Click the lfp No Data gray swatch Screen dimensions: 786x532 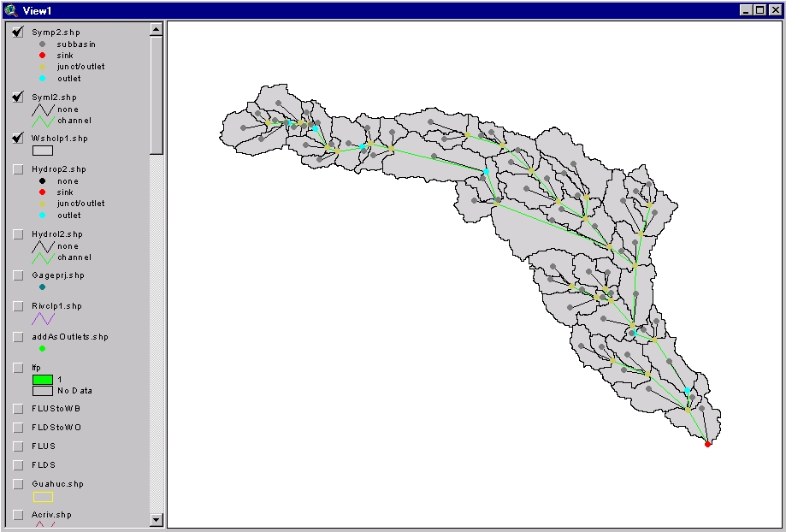point(43,391)
